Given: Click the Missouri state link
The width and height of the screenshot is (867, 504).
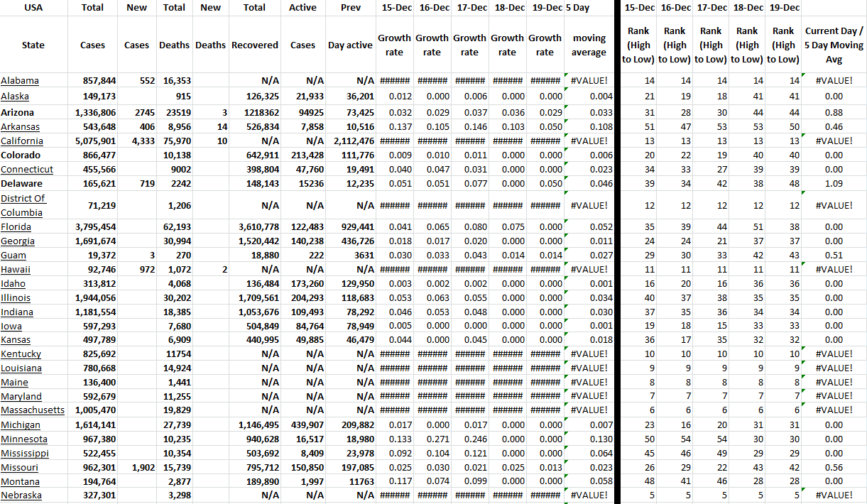Looking at the screenshot, I should 19,468.
